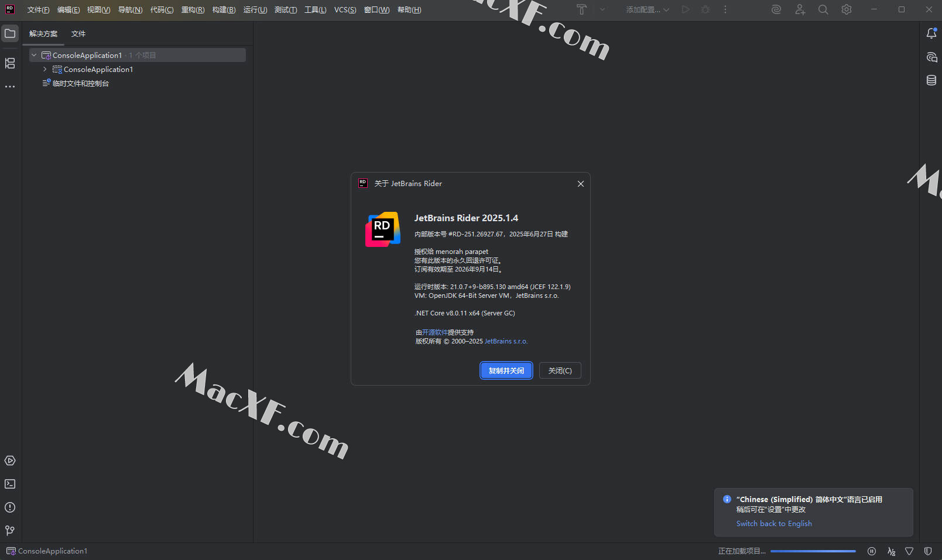Open more run actions vertical dots
Viewport: 942px width, 560px height.
725,9
